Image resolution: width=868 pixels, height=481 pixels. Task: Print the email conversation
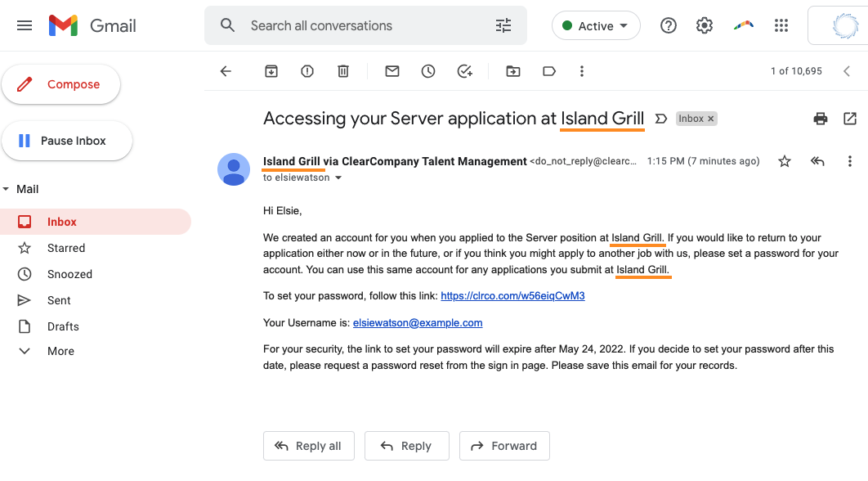point(821,119)
